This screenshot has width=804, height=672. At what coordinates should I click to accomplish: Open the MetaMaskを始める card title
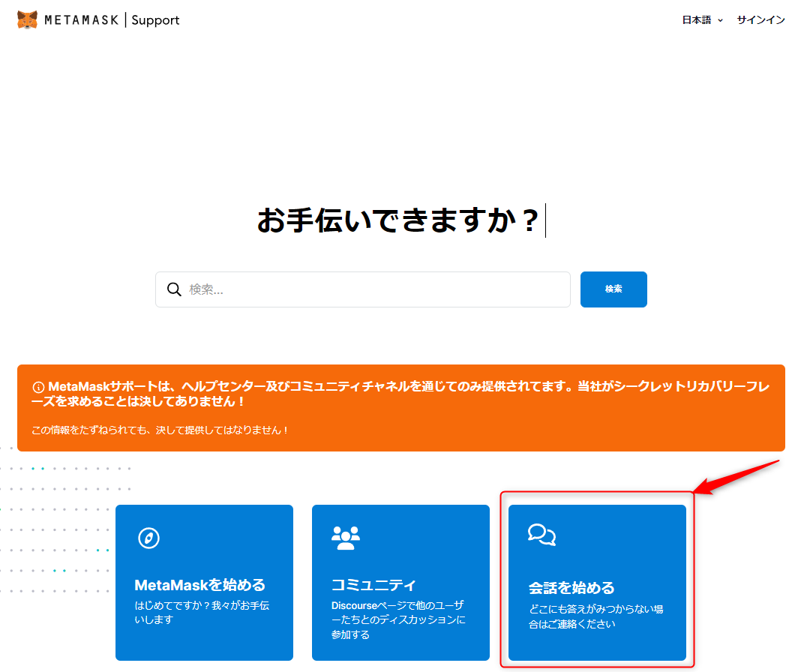tap(200, 585)
